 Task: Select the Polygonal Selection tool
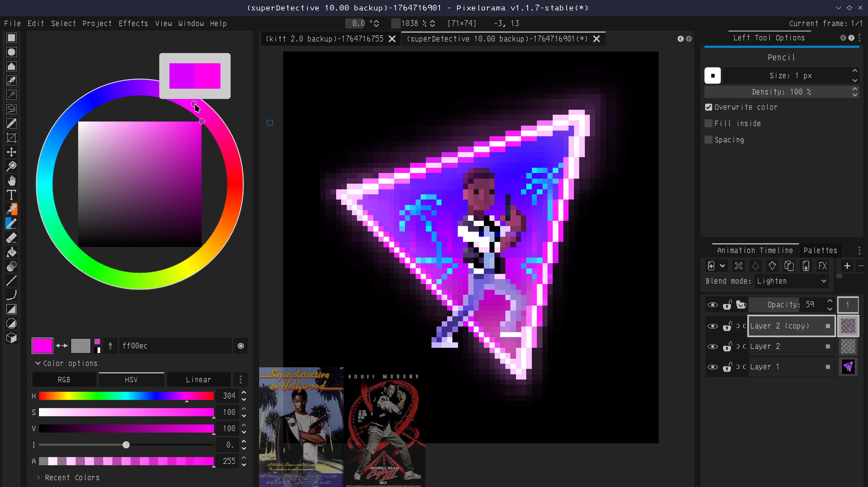(x=11, y=66)
